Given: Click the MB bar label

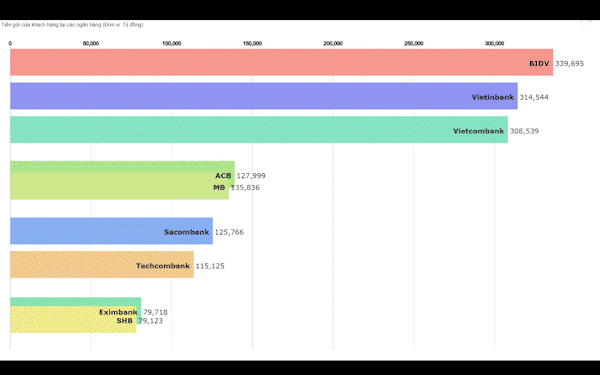Looking at the screenshot, I should coord(219,188).
